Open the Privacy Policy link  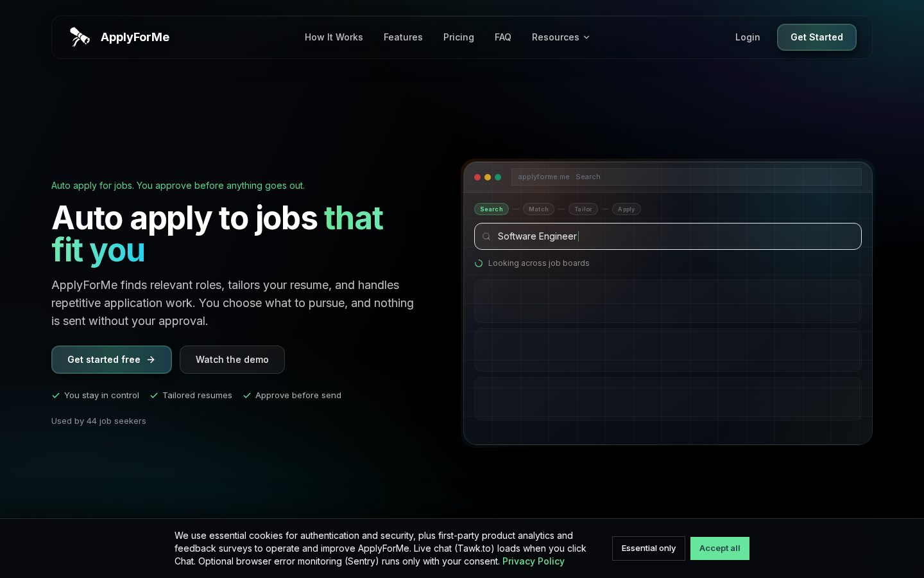point(533,561)
